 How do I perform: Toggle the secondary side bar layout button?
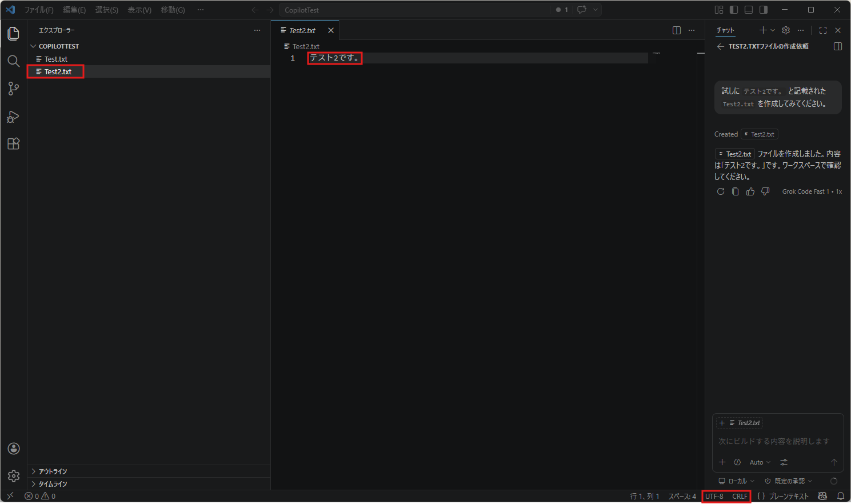[x=764, y=10]
